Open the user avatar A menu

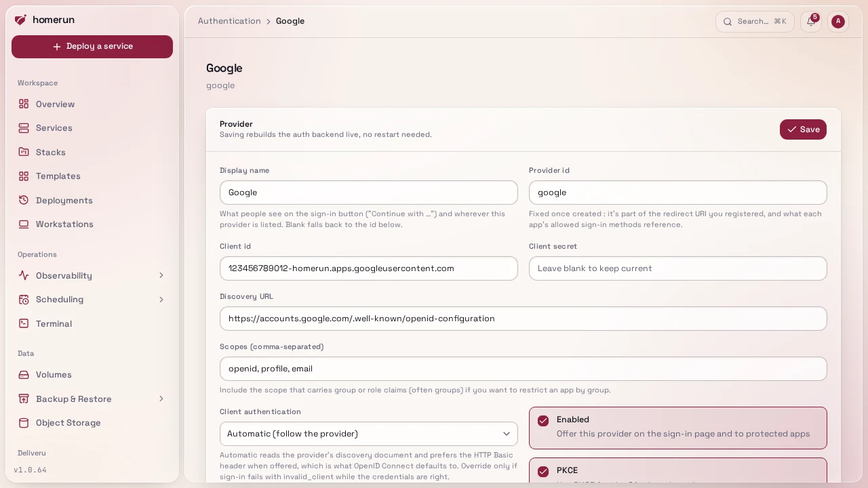point(838,21)
